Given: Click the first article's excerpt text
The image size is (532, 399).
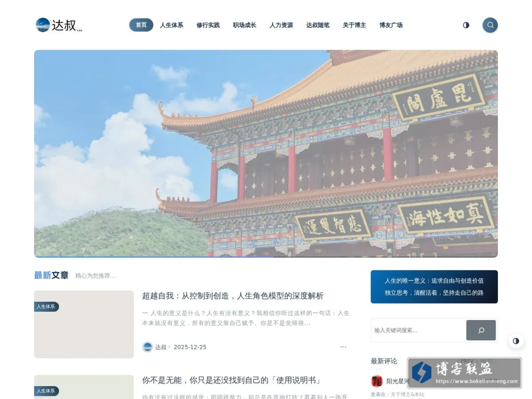Looking at the screenshot, I should (x=246, y=318).
